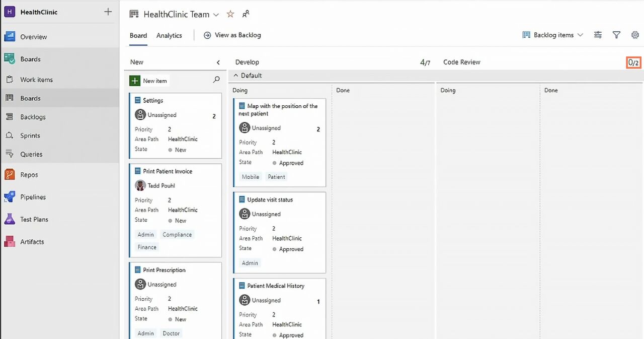
Task: Open the Print Patient Invoice card
Action: click(x=168, y=171)
